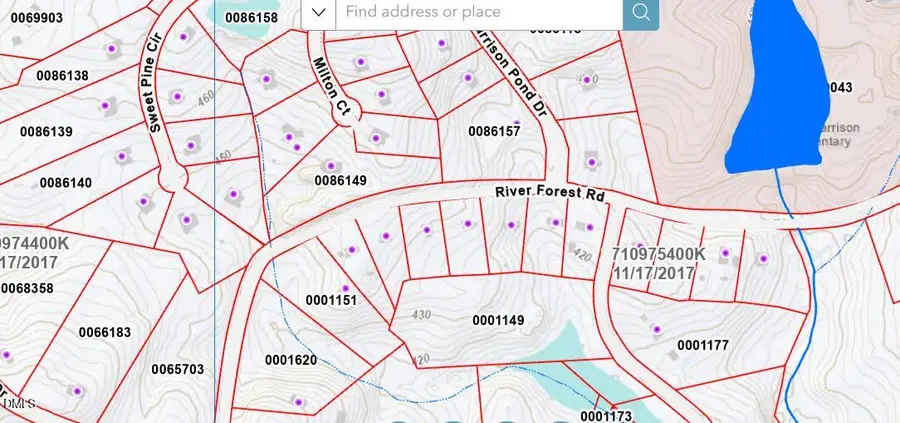Click the search magnifier button
Image resolution: width=900 pixels, height=423 pixels.
(x=641, y=14)
